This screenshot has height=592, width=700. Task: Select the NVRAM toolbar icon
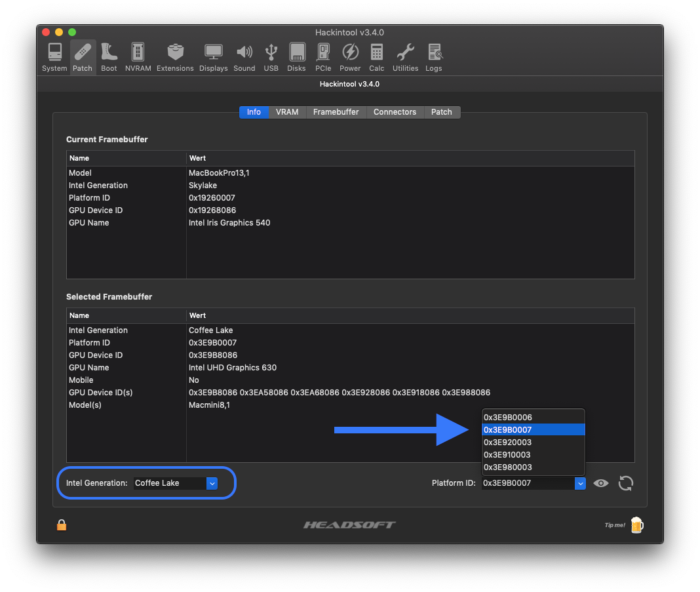(138, 56)
